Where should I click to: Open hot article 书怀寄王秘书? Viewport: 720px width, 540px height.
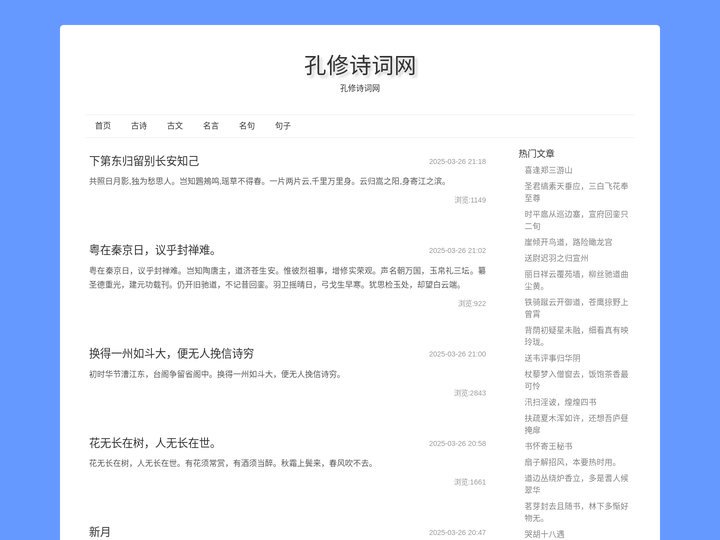click(548, 446)
